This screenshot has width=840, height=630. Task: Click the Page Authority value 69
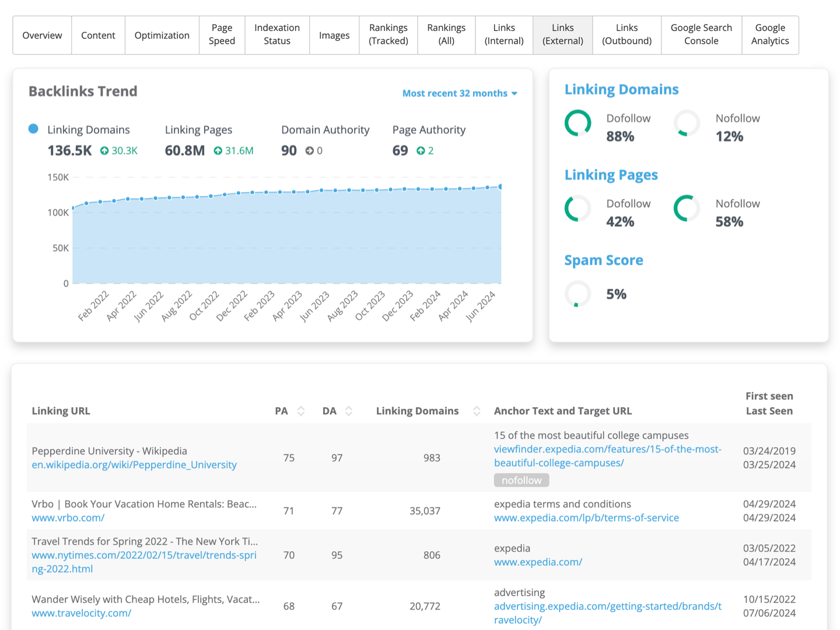400,150
